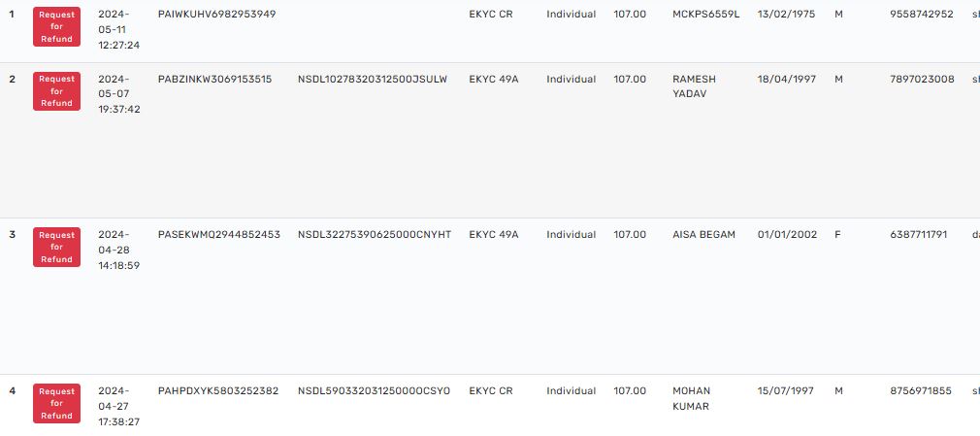This screenshot has height=436, width=980.
Task: Select transaction ID PASEKWMQ2944852453
Action: 218,235
